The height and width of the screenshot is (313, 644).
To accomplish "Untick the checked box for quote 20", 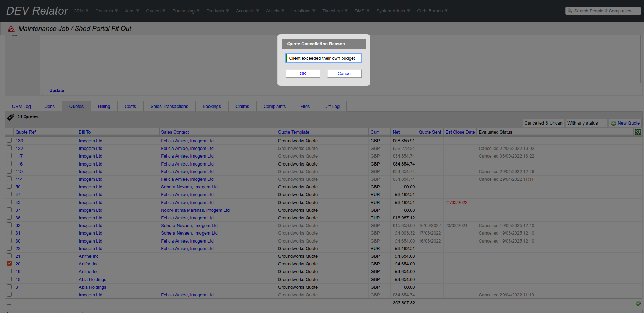I will coord(9,263).
